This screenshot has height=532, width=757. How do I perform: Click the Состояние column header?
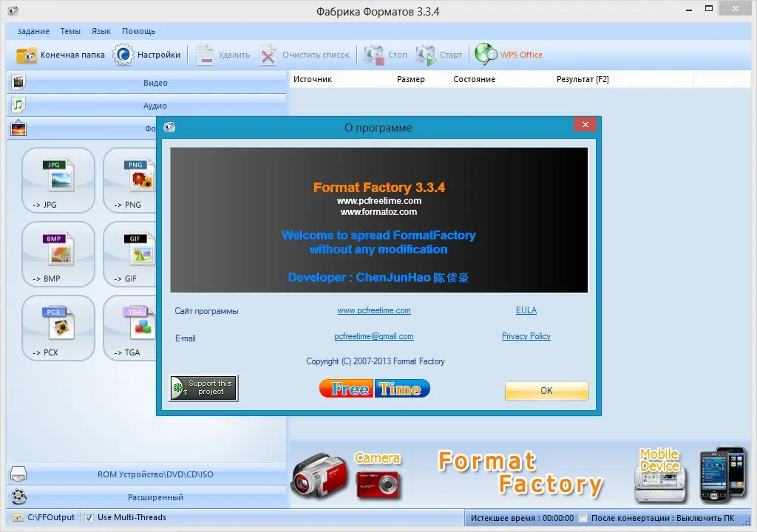click(x=500, y=79)
